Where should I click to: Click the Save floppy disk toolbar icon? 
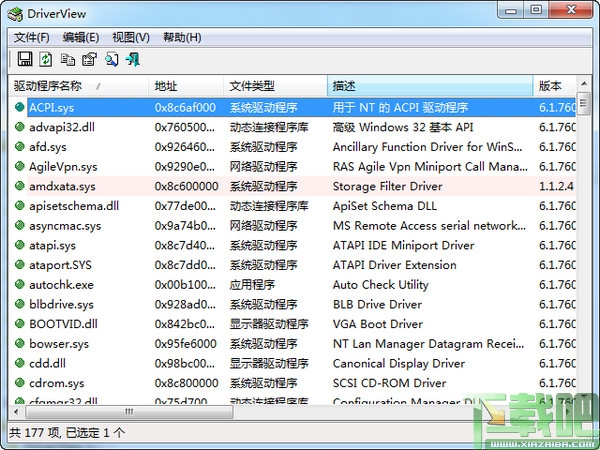point(25,59)
